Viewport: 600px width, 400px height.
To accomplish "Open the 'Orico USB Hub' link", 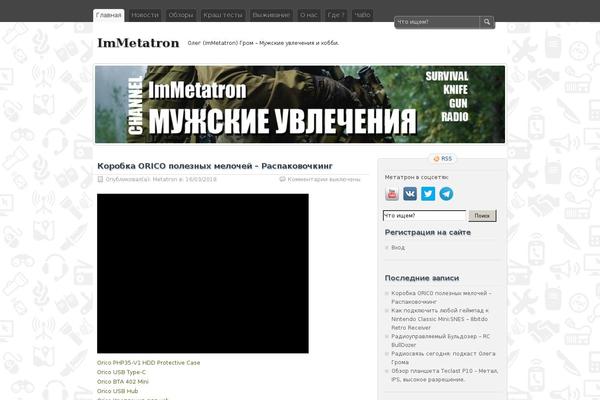I will pyautogui.click(x=117, y=391).
